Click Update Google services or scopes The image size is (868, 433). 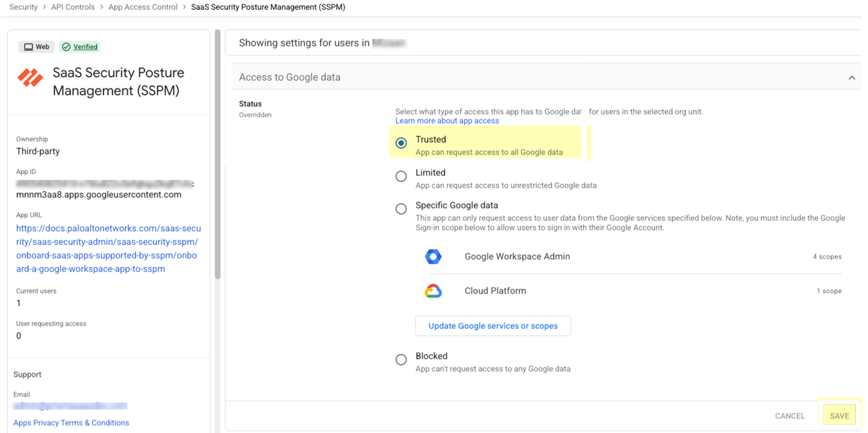pos(493,326)
